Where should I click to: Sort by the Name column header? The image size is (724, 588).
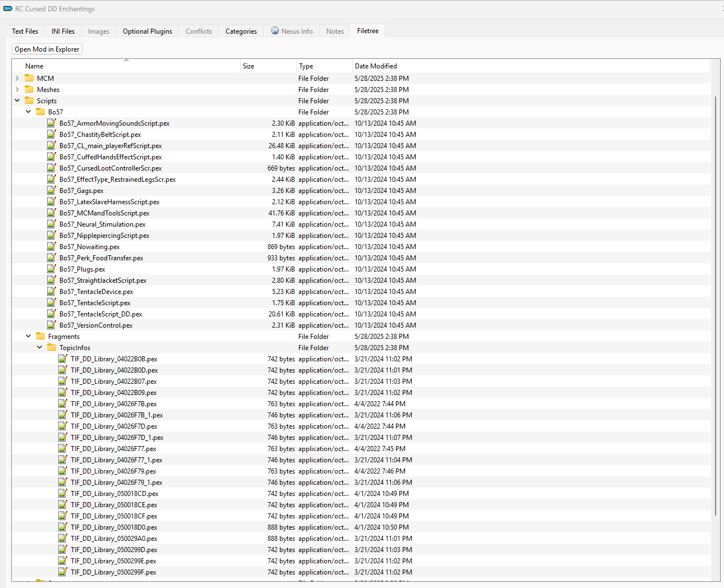pos(126,66)
